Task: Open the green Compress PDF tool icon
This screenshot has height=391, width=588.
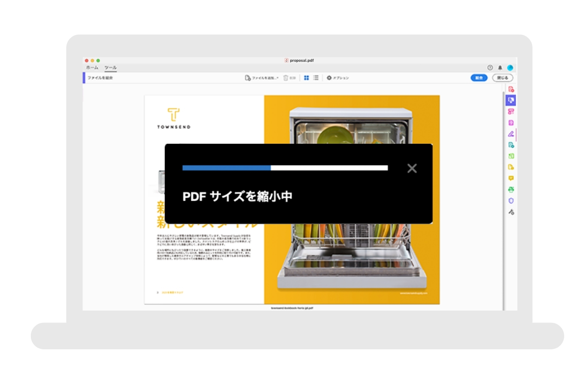Action: (x=511, y=156)
